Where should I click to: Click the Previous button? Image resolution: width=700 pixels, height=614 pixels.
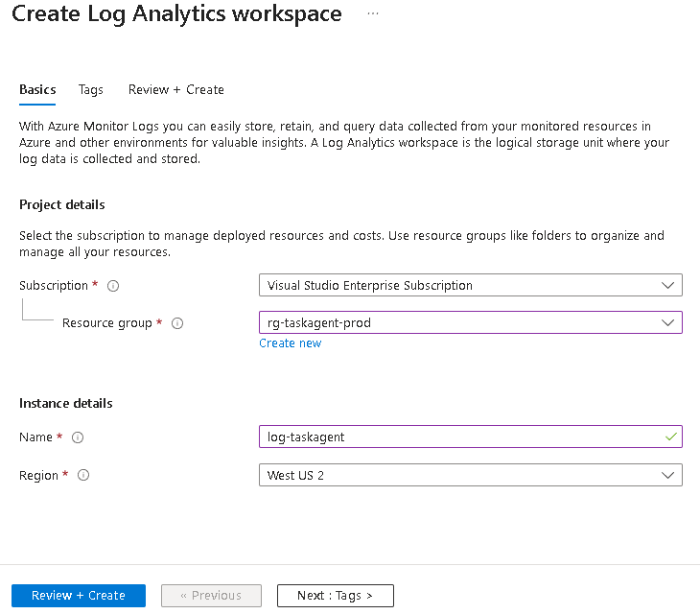pyautogui.click(x=211, y=596)
